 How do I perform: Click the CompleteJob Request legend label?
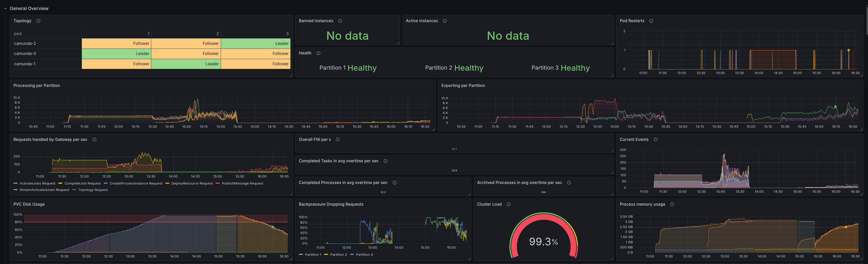[x=83, y=183]
